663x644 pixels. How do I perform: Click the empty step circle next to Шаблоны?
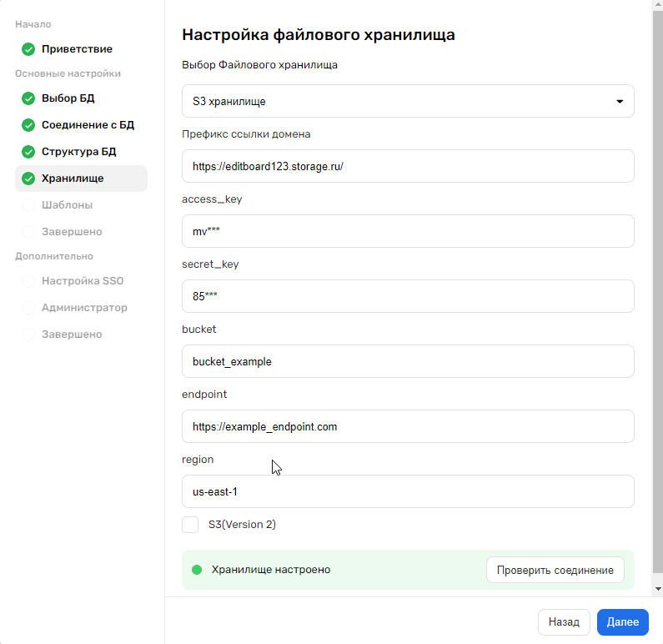pyautogui.click(x=28, y=205)
